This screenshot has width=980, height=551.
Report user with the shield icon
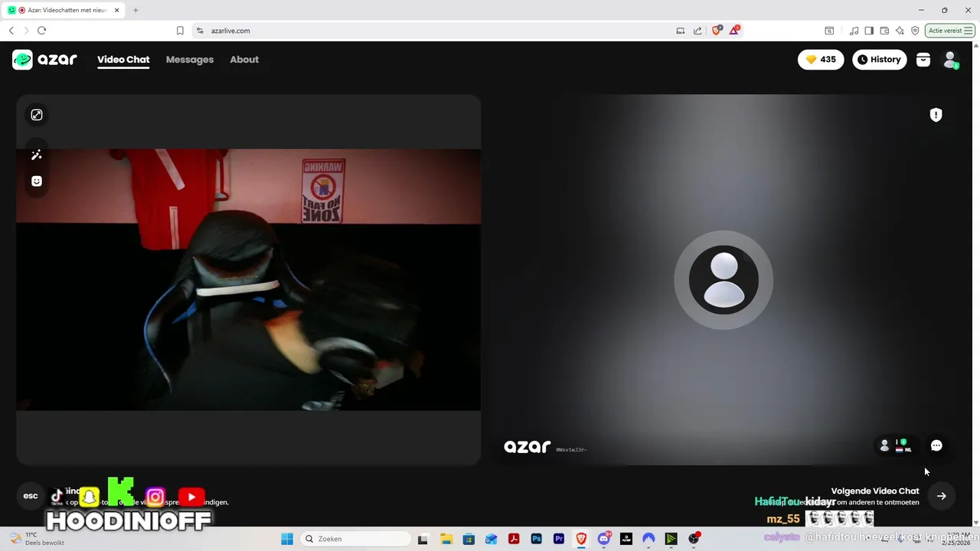tap(936, 115)
